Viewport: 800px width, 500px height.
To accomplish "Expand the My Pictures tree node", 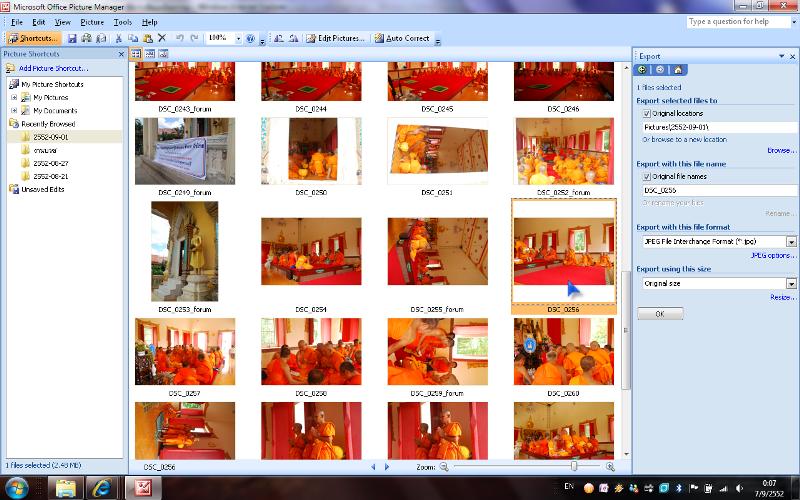I will pyautogui.click(x=14, y=97).
